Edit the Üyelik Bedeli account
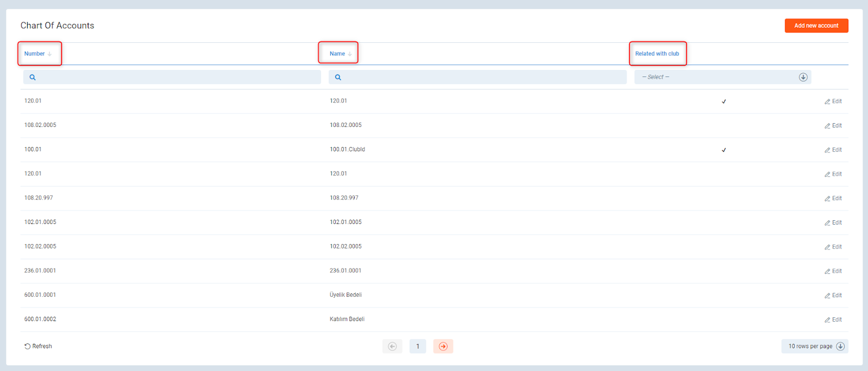This screenshot has width=868, height=371. pyautogui.click(x=833, y=296)
